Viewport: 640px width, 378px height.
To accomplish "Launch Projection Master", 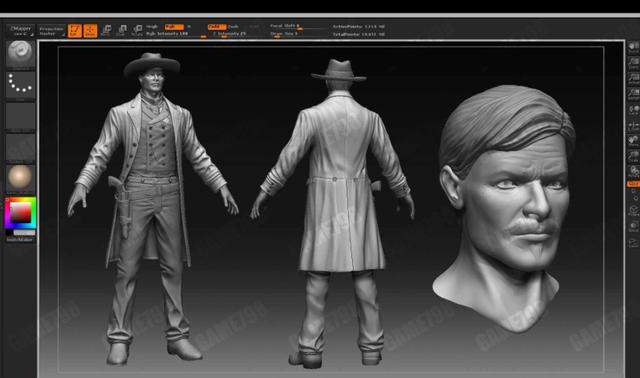I will (x=51, y=31).
